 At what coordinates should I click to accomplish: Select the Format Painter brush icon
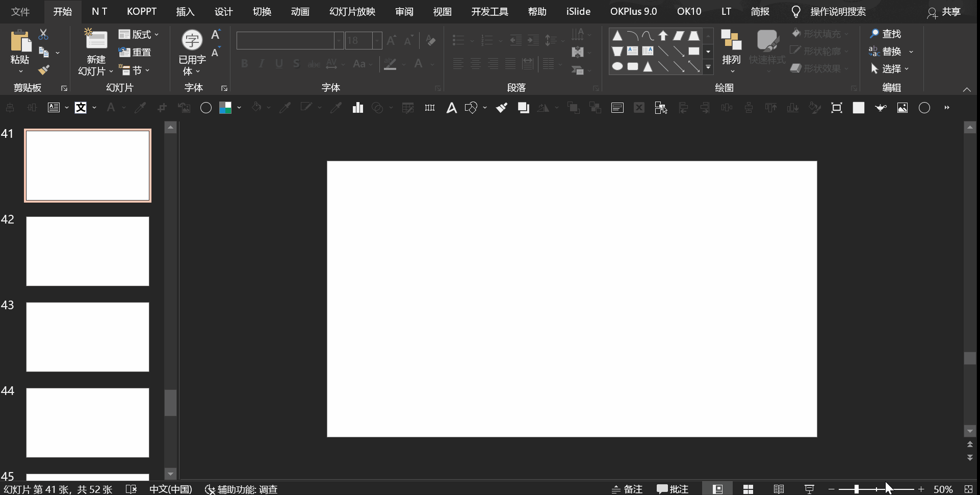(x=44, y=69)
